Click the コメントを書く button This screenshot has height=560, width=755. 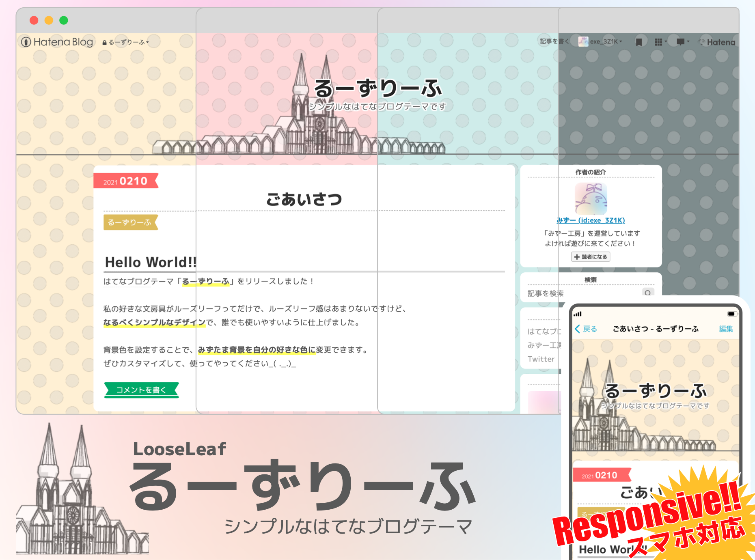141,390
